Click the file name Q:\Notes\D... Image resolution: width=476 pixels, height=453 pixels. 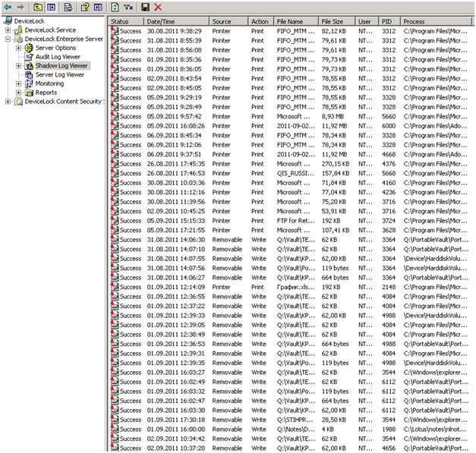[x=295, y=429]
